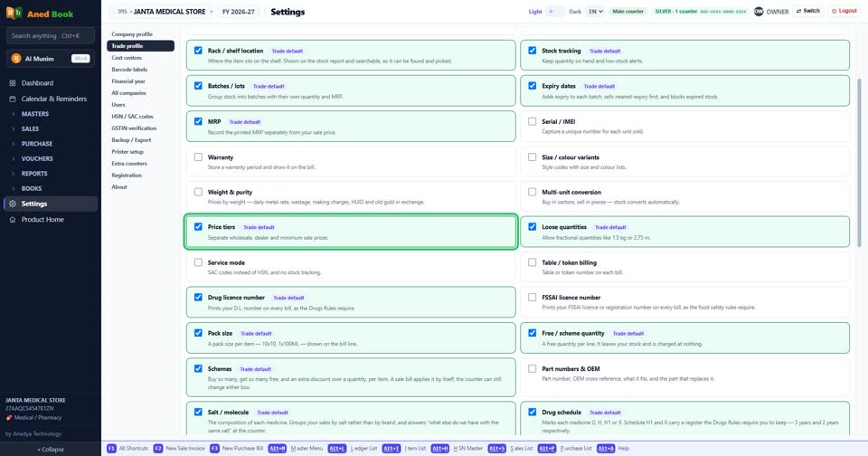Expand the PURCHASE menu group
This screenshot has height=456, width=868.
coord(50,144)
